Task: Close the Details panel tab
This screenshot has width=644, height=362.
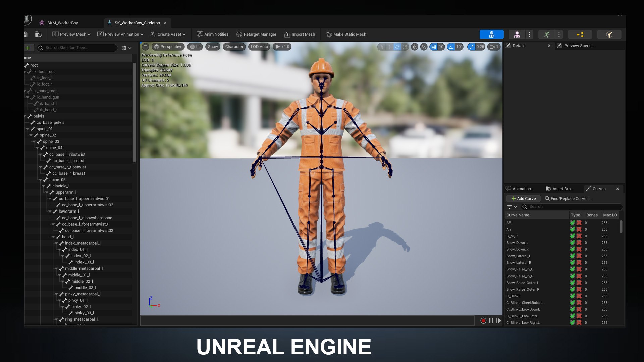Action: [x=549, y=46]
